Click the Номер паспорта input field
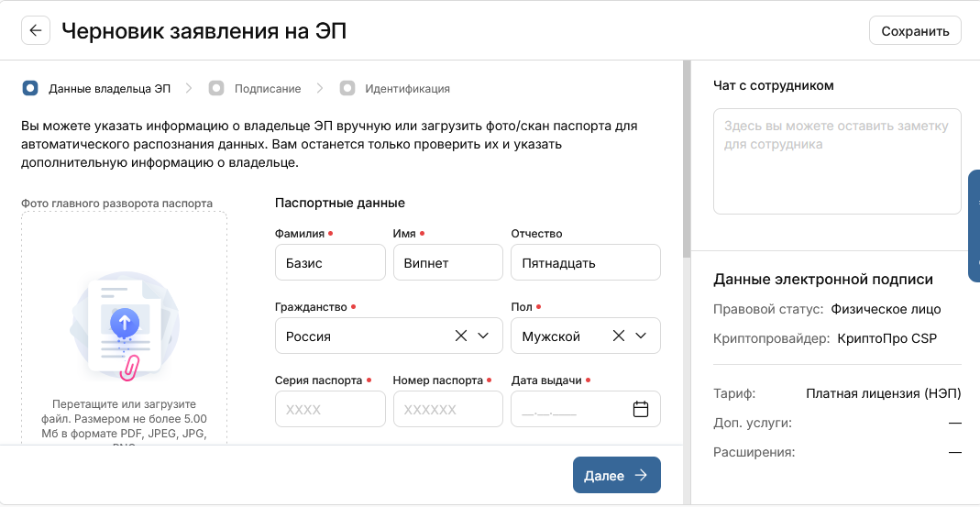This screenshot has width=980, height=507. (x=447, y=409)
